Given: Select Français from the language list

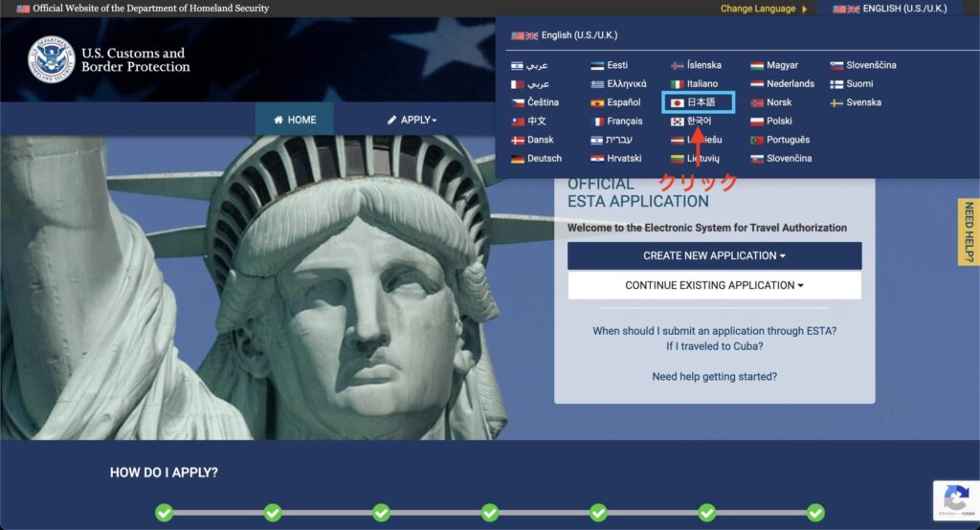Looking at the screenshot, I should click(x=624, y=121).
